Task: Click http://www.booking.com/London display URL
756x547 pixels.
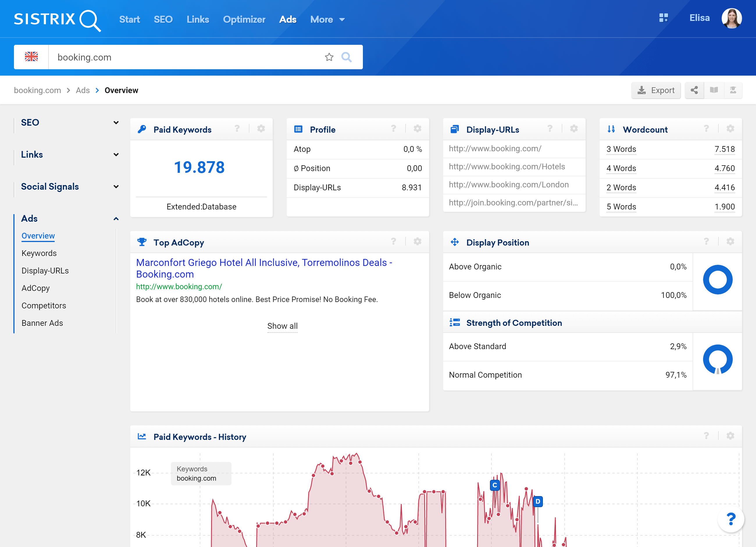Action: [509, 184]
